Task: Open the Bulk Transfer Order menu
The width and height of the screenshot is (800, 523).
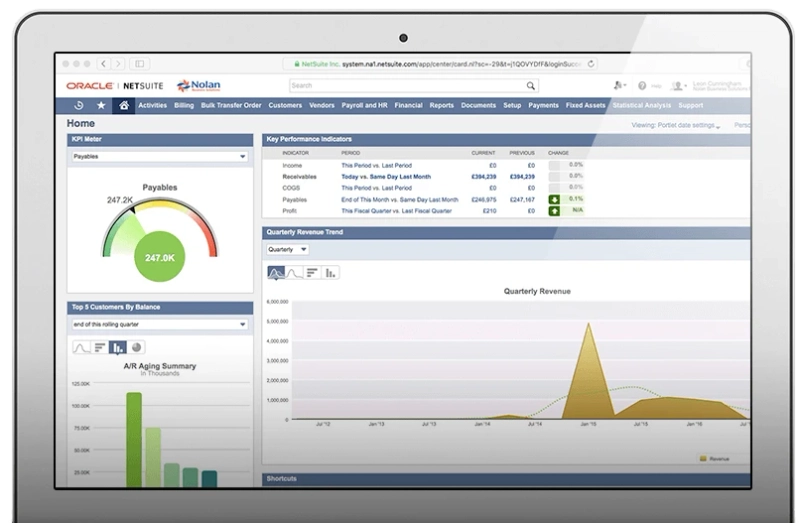Action: tap(231, 106)
